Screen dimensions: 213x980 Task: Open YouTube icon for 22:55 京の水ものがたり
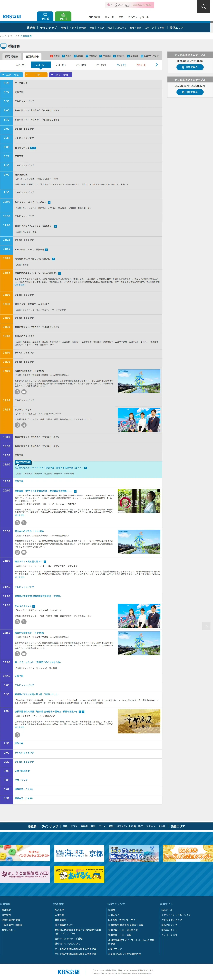(24, 654)
